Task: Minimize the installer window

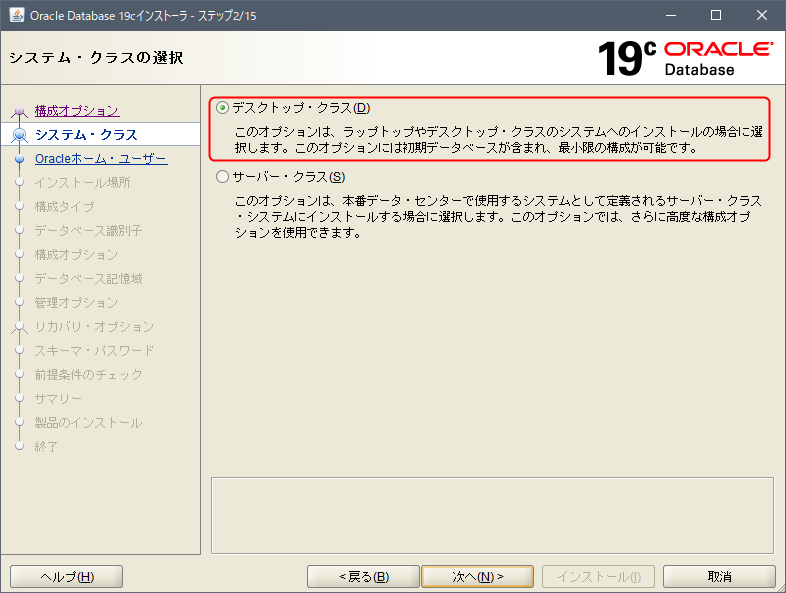Action: coord(671,15)
